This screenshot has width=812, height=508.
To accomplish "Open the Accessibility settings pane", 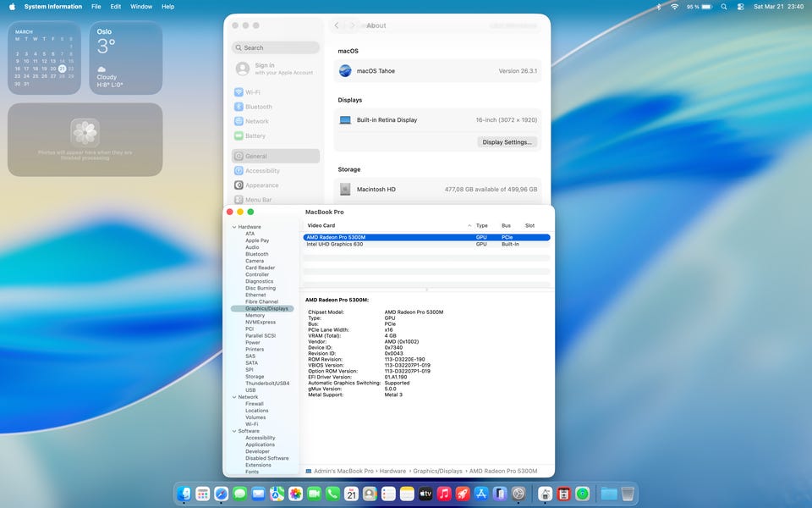I will (x=262, y=170).
